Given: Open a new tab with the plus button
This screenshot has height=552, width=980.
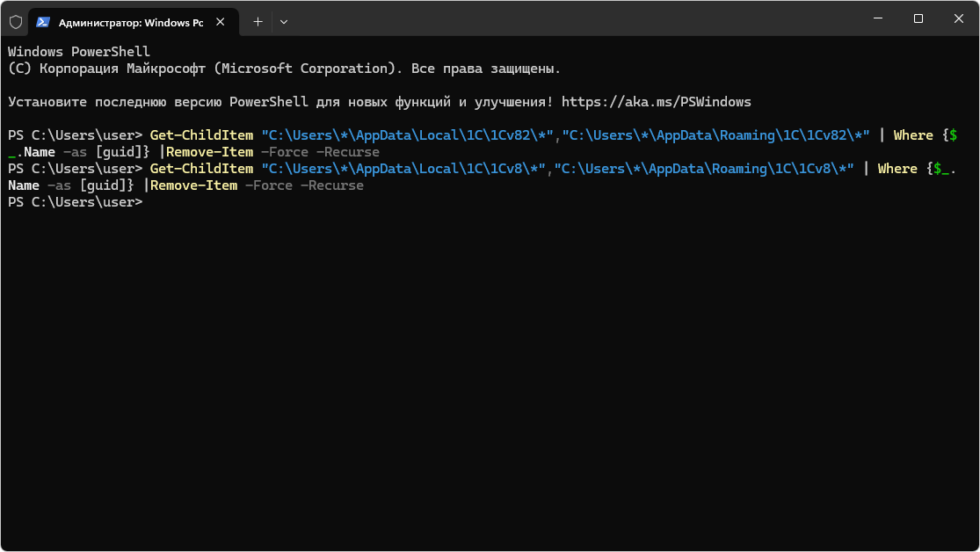Looking at the screenshot, I should point(258,22).
